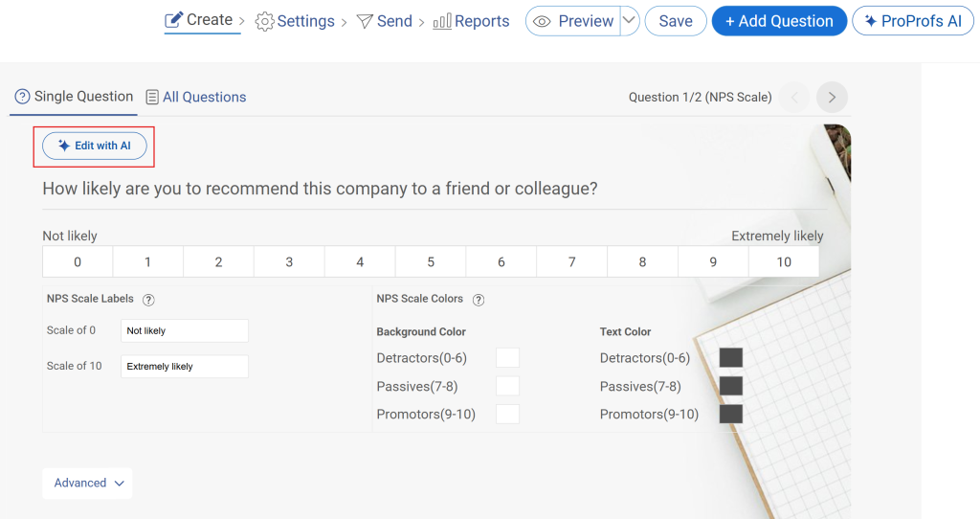Select rating 9 on NPS scale
Image resolution: width=980 pixels, height=519 pixels.
click(713, 262)
